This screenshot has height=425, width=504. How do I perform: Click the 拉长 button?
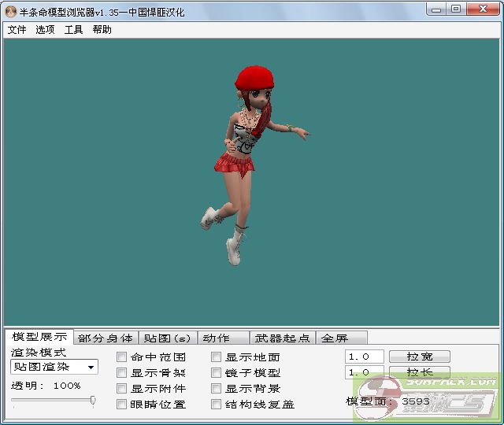(x=420, y=372)
